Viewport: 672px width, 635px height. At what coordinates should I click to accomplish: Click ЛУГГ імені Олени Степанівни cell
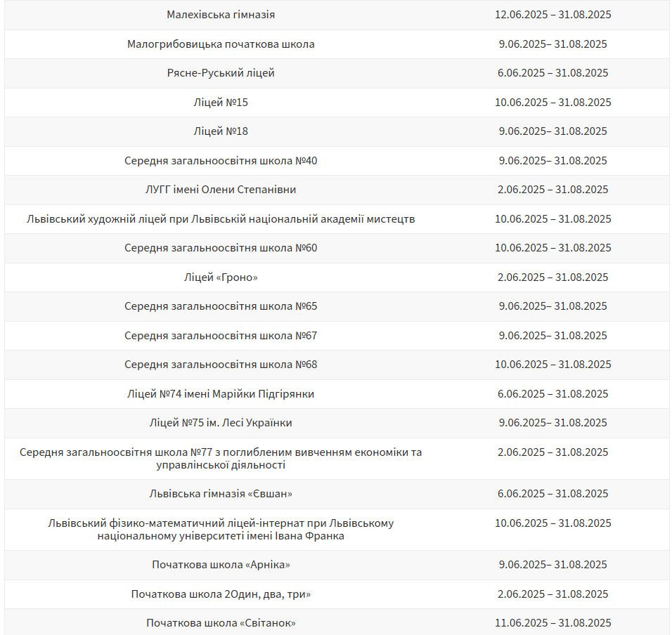pyautogui.click(x=221, y=189)
